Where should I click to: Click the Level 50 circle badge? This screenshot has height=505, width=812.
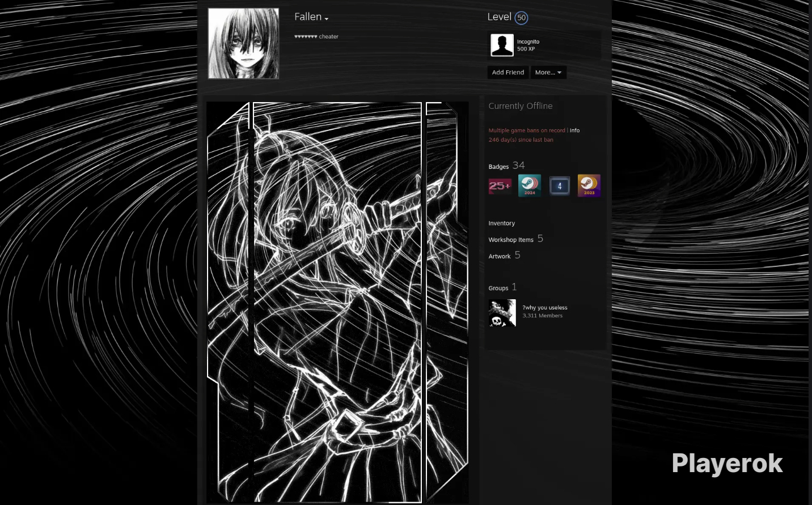pyautogui.click(x=521, y=18)
